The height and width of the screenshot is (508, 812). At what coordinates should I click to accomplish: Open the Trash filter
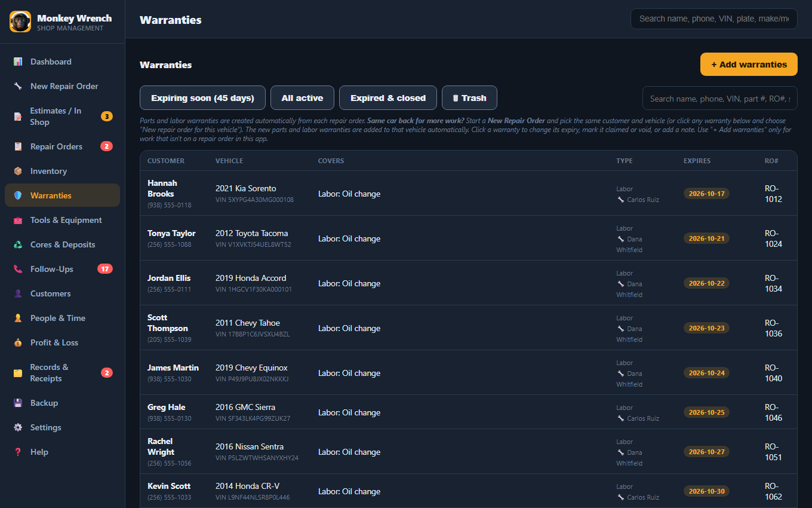tap(469, 98)
